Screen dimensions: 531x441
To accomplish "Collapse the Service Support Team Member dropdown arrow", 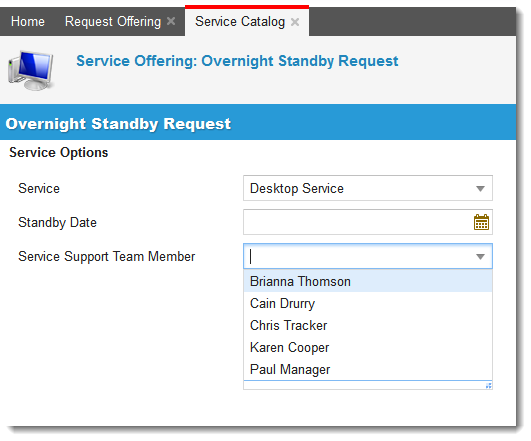I will 480,257.
